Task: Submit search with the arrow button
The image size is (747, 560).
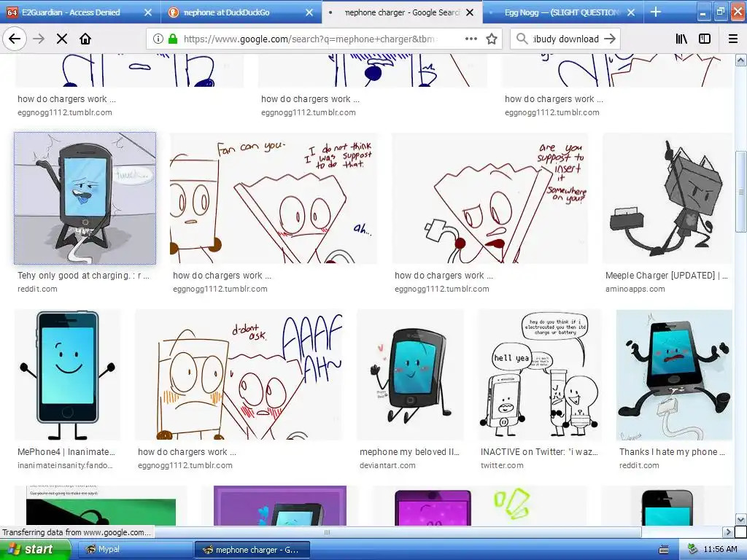Action: (610, 39)
